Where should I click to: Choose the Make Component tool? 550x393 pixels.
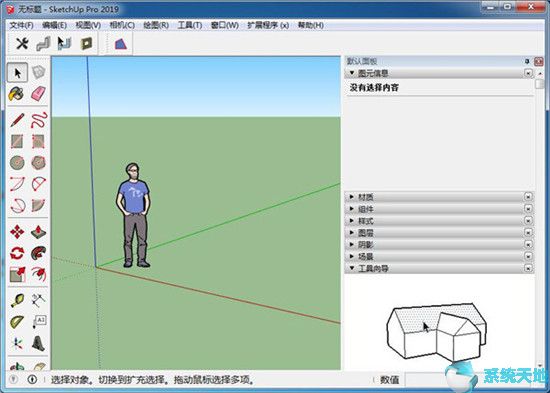38,73
